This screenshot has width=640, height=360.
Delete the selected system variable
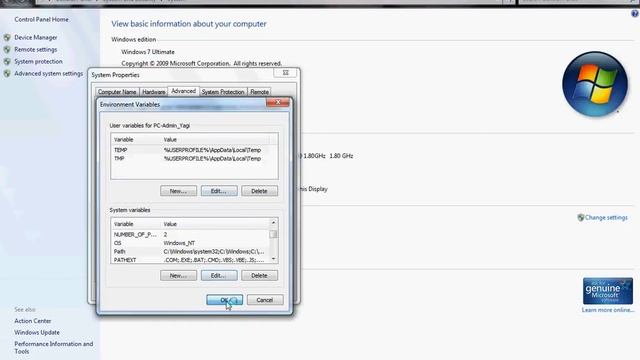259,276
